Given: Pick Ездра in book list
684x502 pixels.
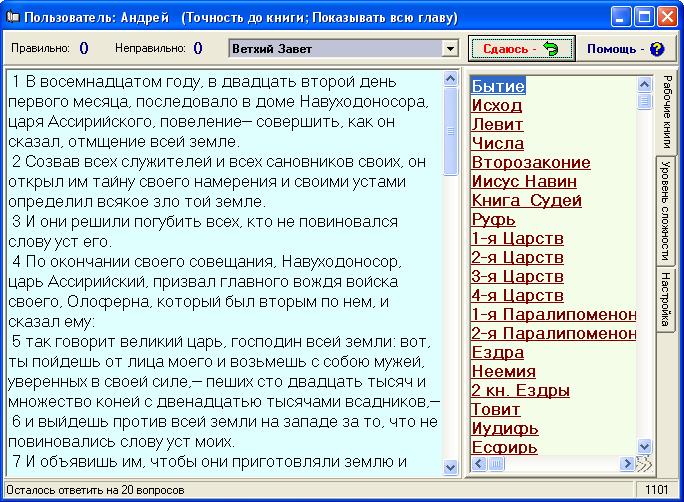Looking at the screenshot, I should click(x=498, y=352).
